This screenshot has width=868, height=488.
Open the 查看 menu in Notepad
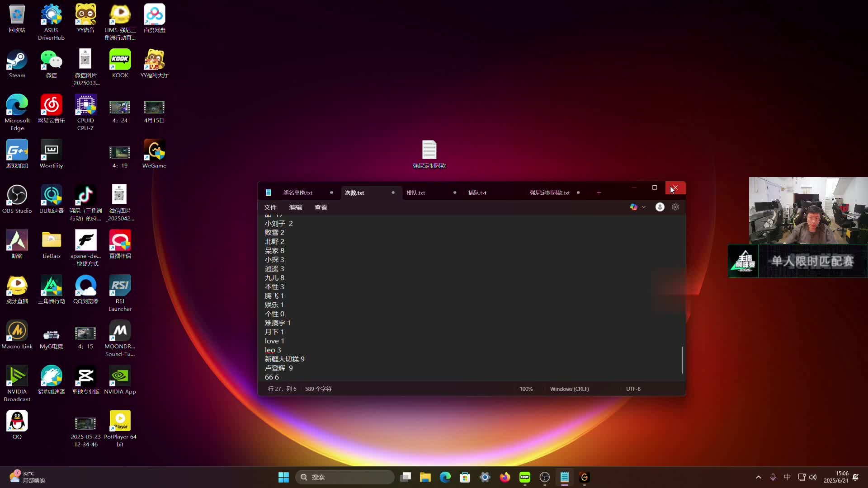click(x=321, y=207)
